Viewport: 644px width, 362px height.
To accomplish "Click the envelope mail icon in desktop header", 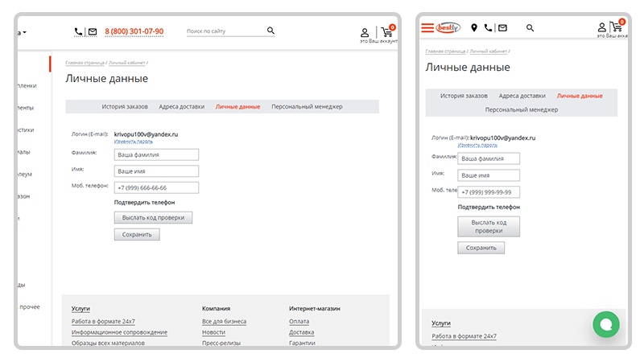I will tap(93, 31).
